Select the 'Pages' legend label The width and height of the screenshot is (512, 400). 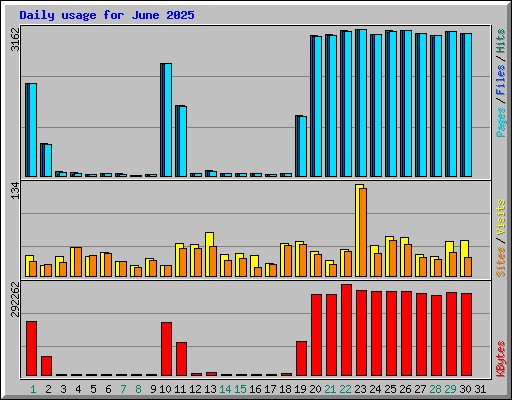pyautogui.click(x=501, y=122)
